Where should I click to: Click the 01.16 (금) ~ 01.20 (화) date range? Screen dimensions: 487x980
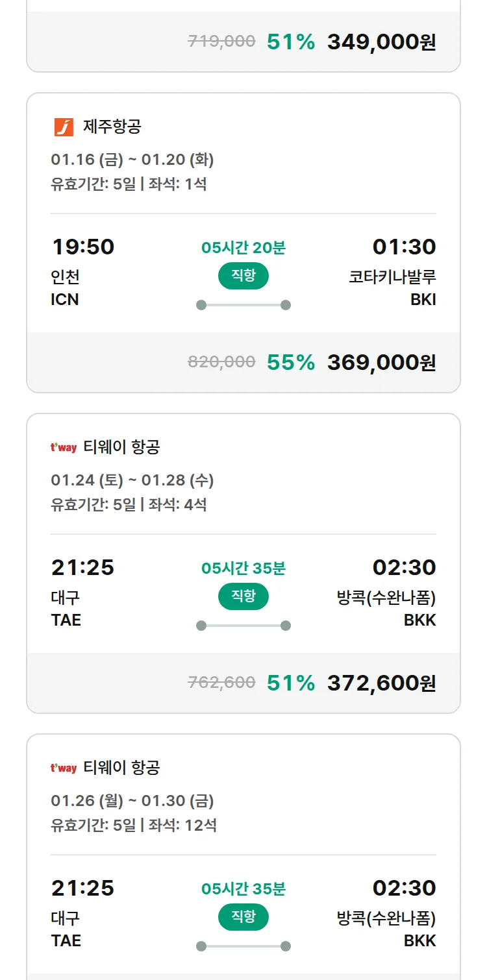coord(132,160)
